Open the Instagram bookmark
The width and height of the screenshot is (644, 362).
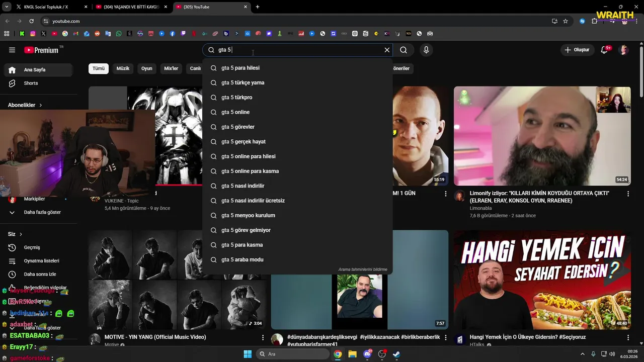[x=33, y=34]
